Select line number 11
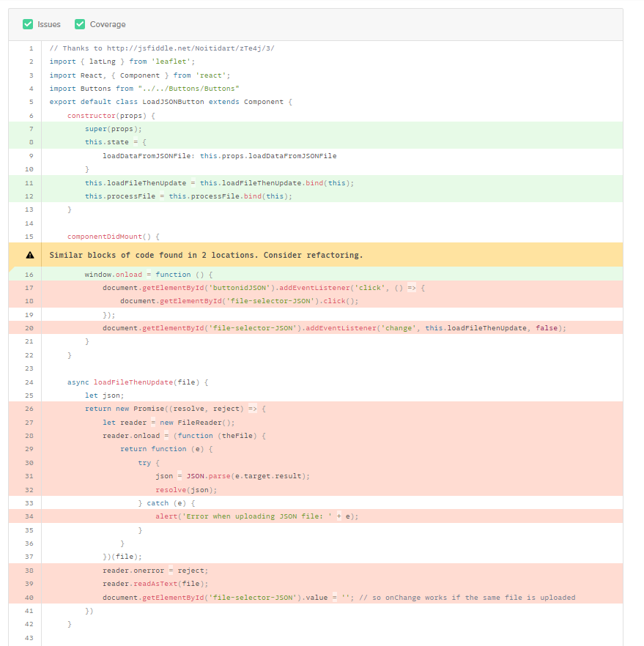 pyautogui.click(x=29, y=183)
